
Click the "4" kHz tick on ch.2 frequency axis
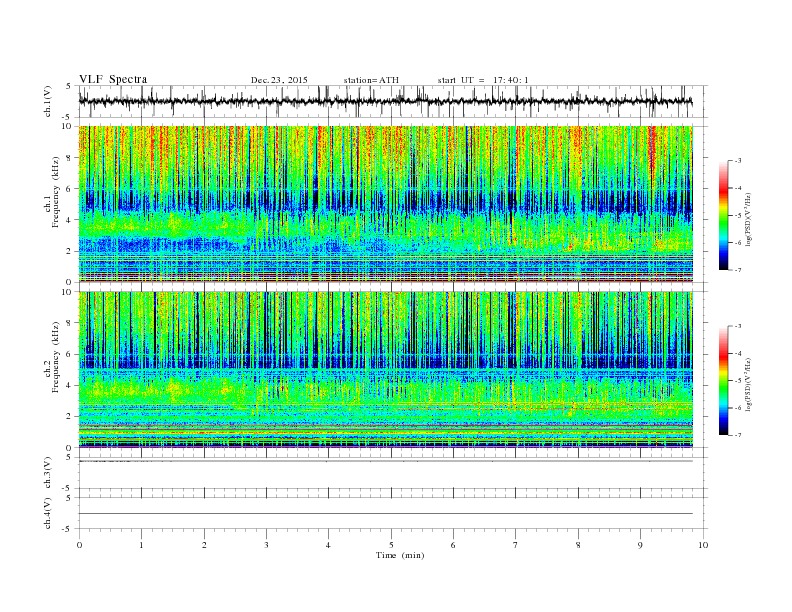click(70, 385)
